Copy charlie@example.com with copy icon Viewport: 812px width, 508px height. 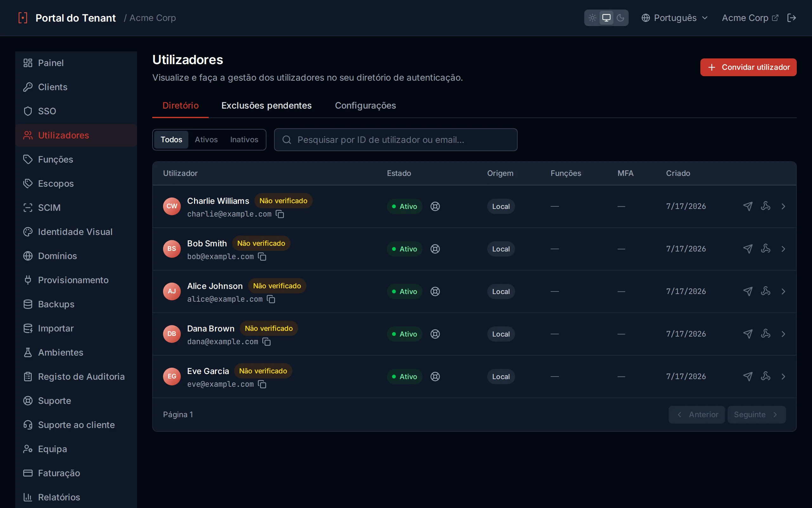(x=280, y=214)
